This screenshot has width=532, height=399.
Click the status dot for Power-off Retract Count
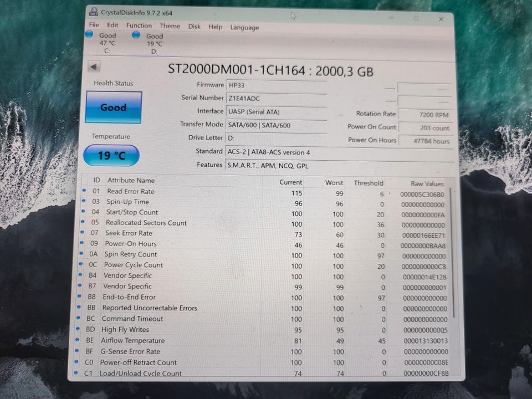(76, 362)
